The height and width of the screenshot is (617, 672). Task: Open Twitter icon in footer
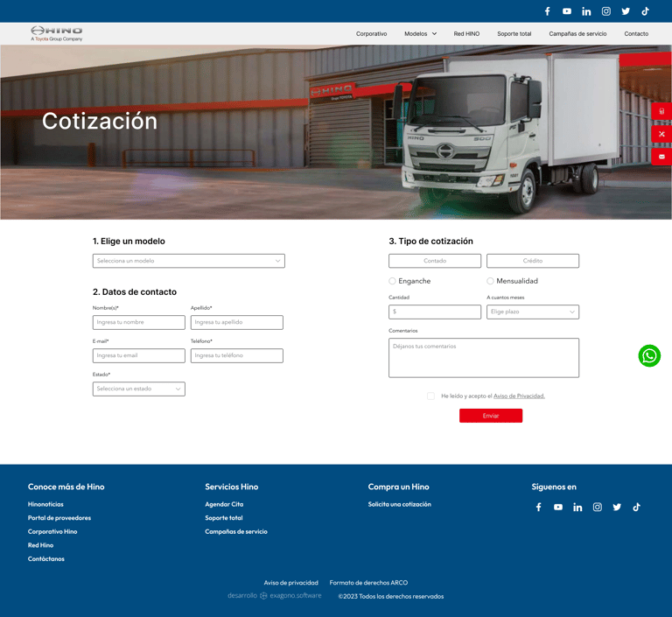(x=617, y=508)
